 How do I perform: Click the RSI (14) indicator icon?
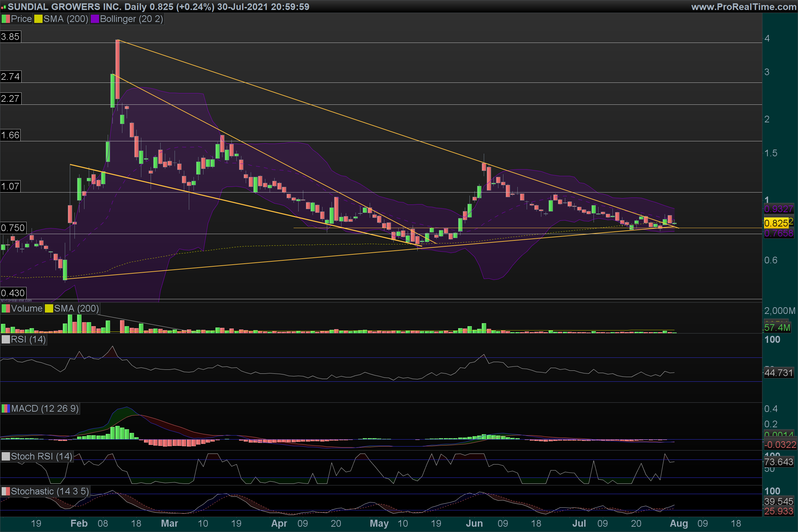[x=6, y=339]
